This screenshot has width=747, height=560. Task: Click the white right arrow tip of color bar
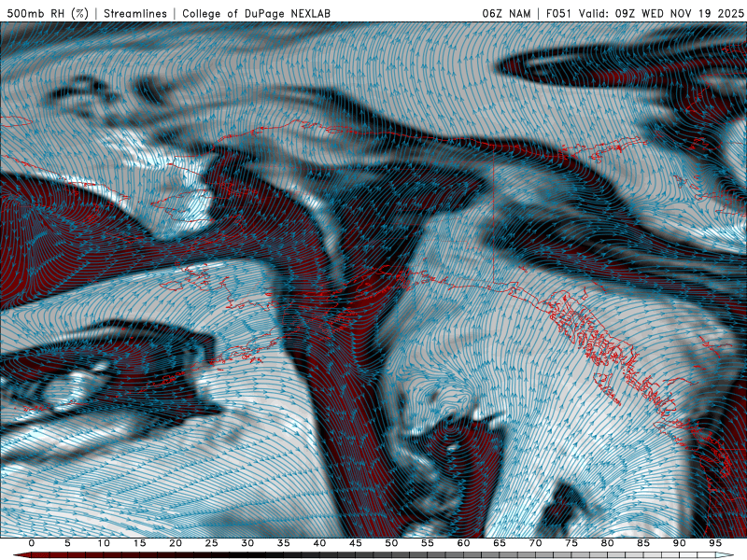726,555
